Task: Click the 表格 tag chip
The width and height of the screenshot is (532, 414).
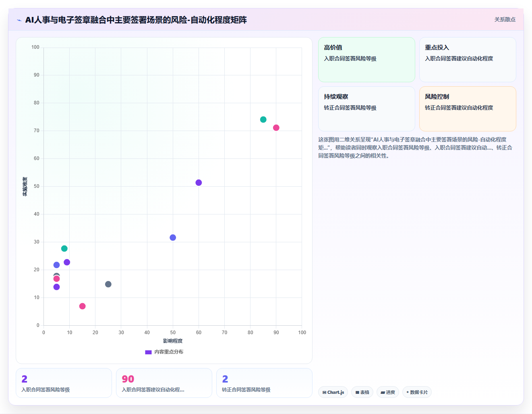Action: coord(362,392)
